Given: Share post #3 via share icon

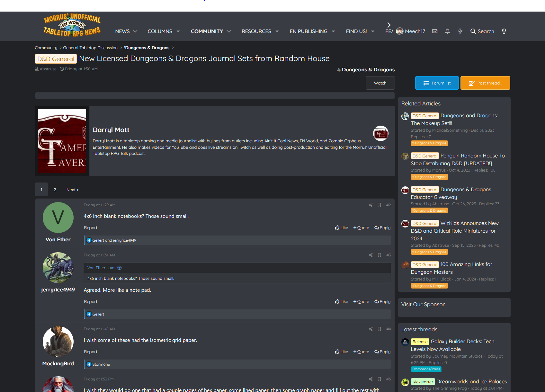Looking at the screenshot, I should tap(371, 255).
